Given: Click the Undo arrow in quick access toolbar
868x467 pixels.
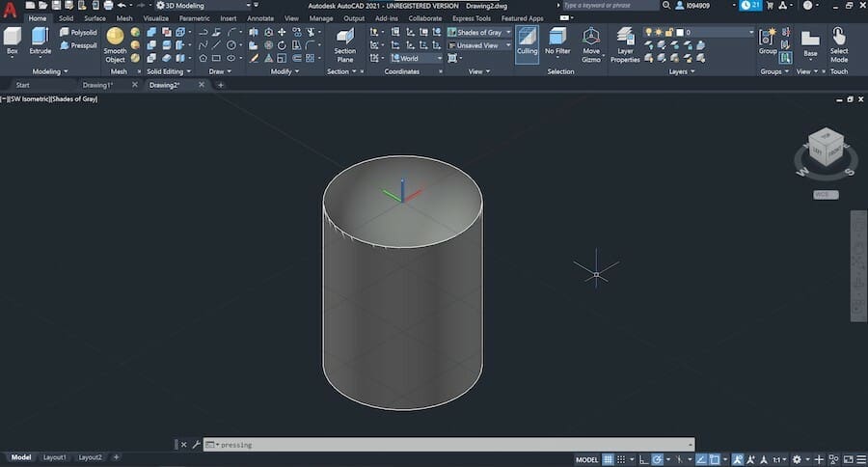Looking at the screenshot, I should pyautogui.click(x=122, y=6).
